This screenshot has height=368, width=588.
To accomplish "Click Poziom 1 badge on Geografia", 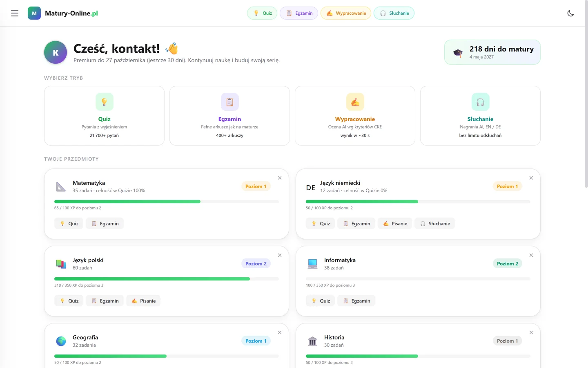I will [x=256, y=341].
